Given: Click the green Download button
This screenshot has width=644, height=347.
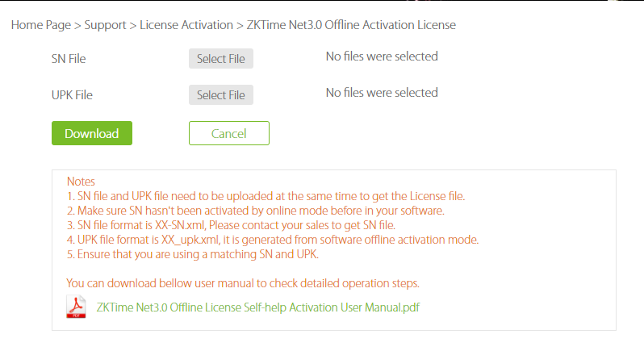Looking at the screenshot, I should point(92,133).
